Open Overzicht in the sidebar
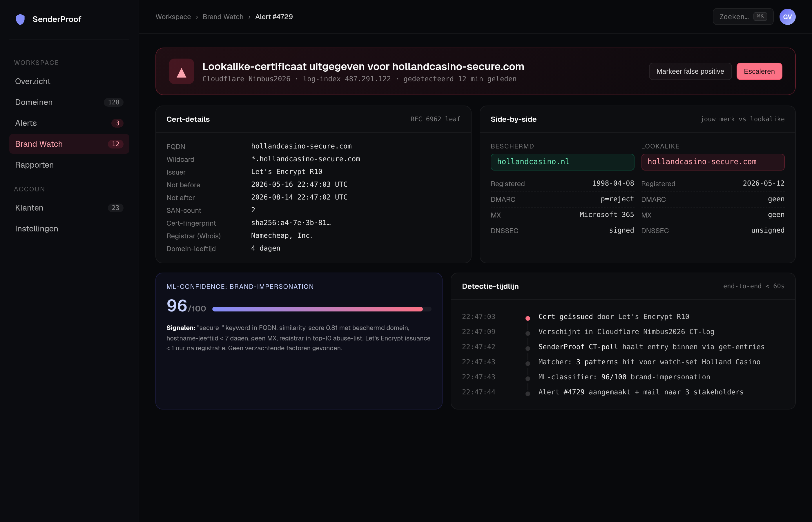The image size is (812, 522). tap(69, 81)
